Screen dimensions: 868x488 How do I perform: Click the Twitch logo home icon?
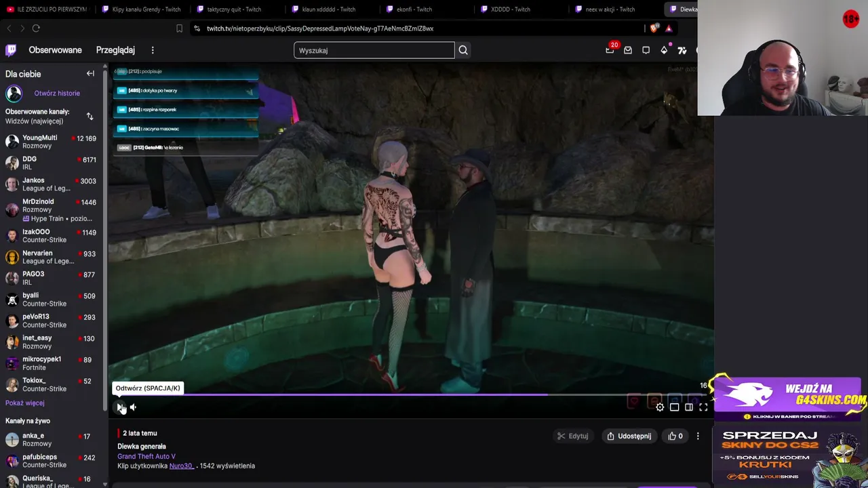pyautogui.click(x=11, y=50)
